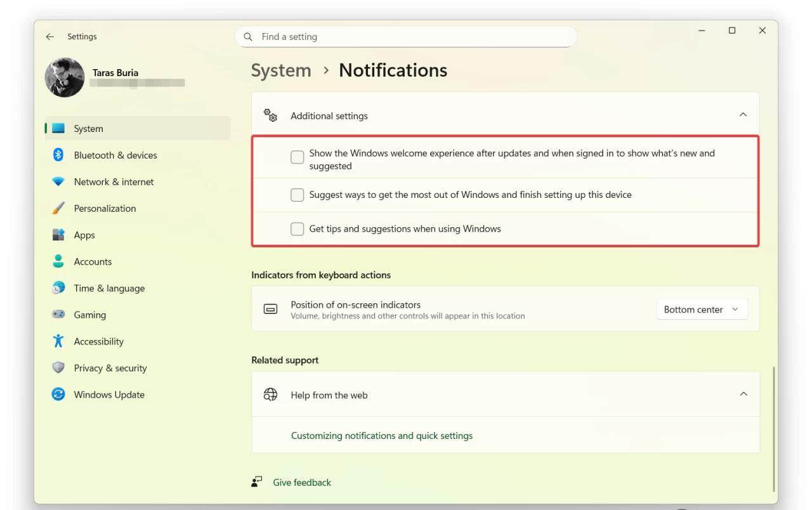Open System settings in the sidebar

click(138, 128)
